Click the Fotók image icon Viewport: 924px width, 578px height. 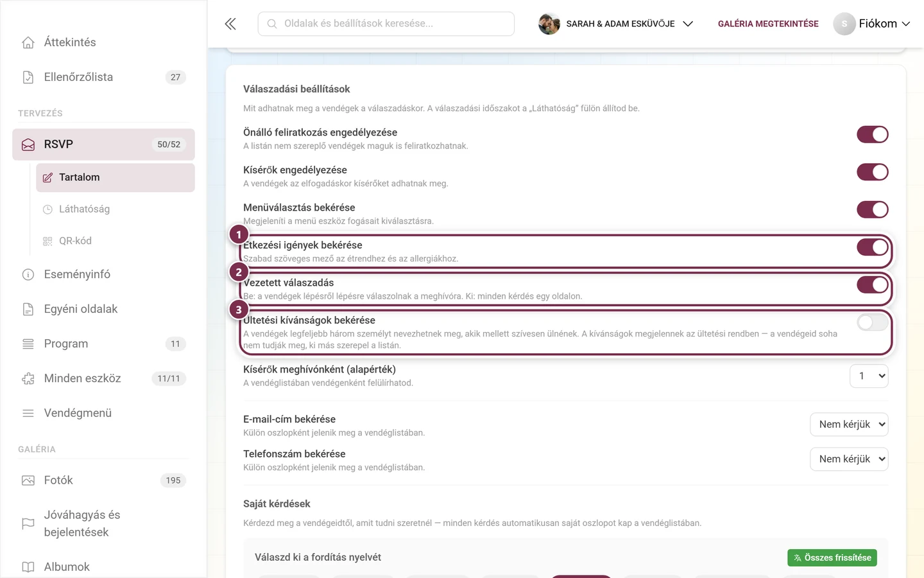tap(28, 480)
